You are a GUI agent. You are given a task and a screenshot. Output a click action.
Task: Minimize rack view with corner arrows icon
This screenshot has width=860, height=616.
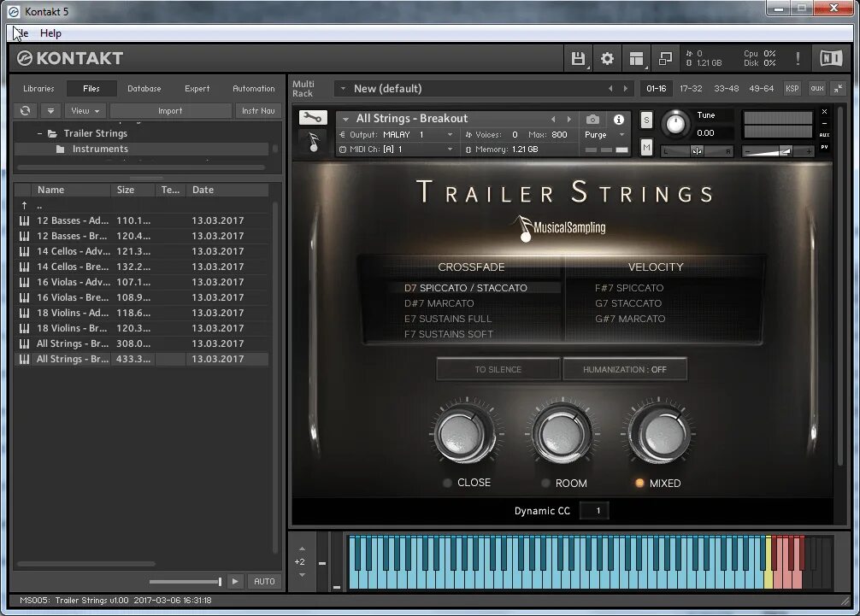pyautogui.click(x=838, y=88)
